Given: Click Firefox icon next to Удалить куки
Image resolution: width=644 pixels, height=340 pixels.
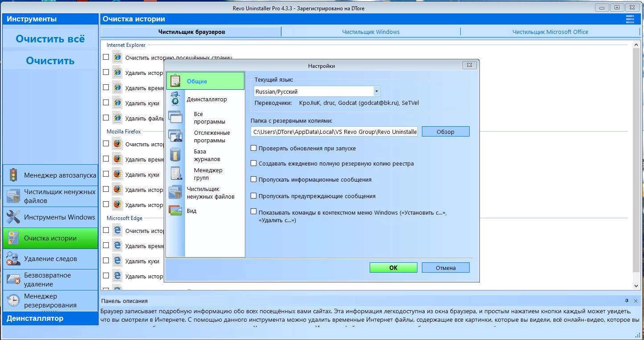Looking at the screenshot, I should pos(117,174).
